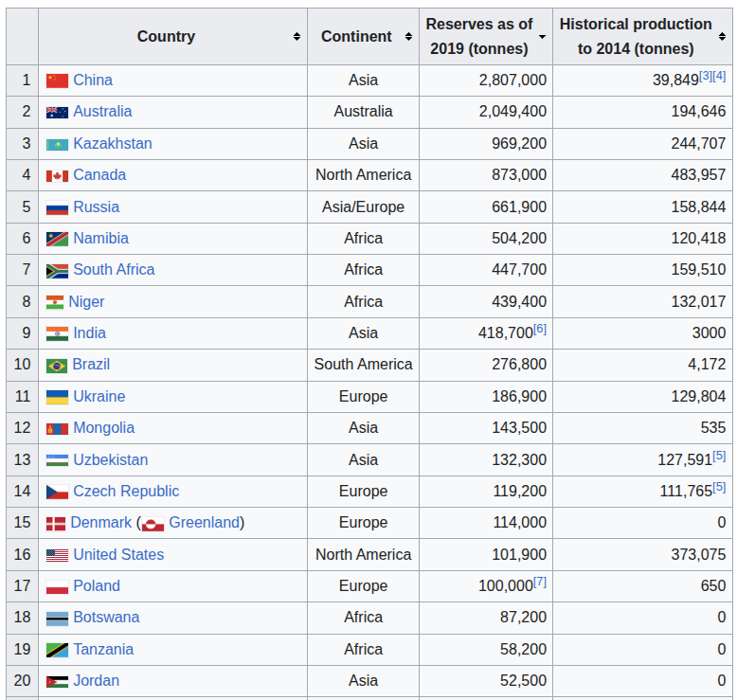Click the Greenland flag icon

coord(153,524)
